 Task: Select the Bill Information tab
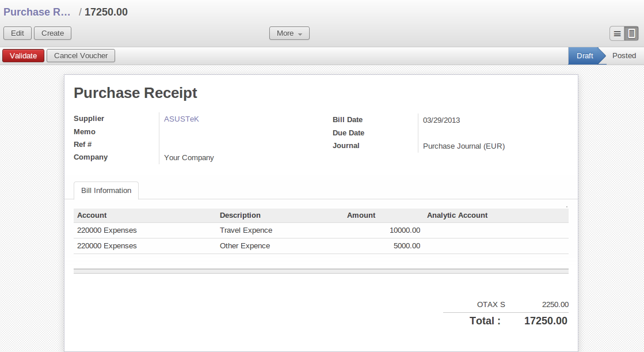(x=106, y=191)
